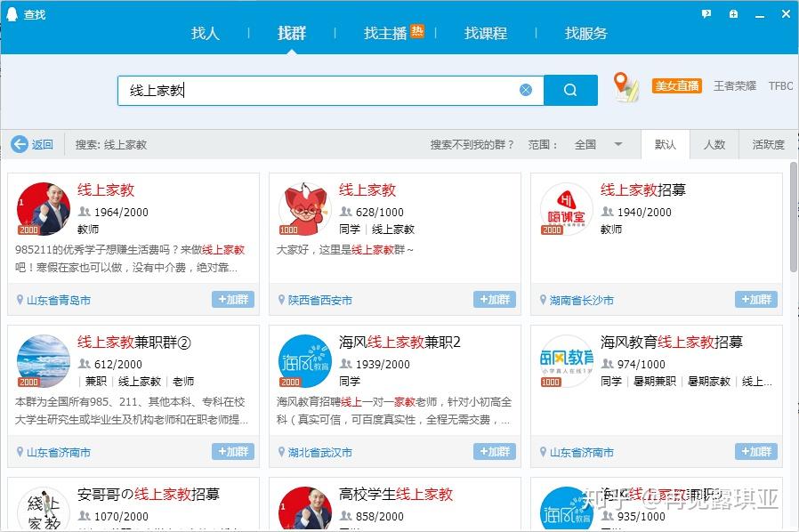Join the 线上家教兼职群② group via 加群

[x=233, y=451]
